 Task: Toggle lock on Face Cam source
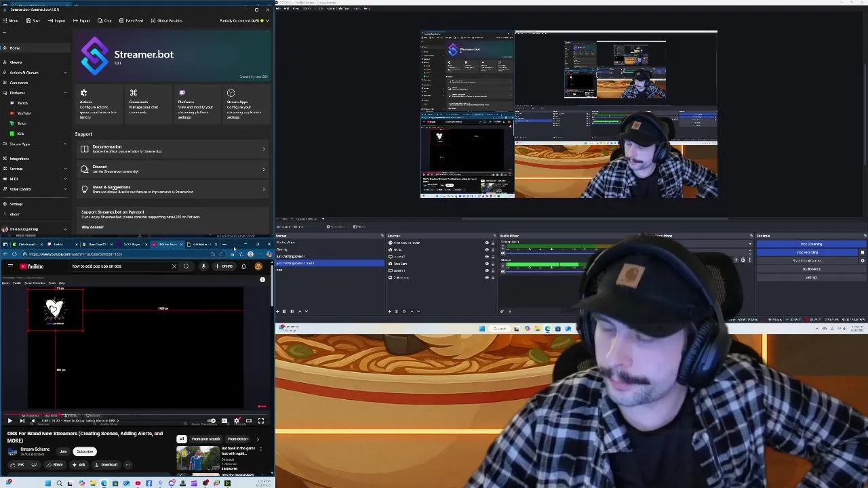point(492,264)
